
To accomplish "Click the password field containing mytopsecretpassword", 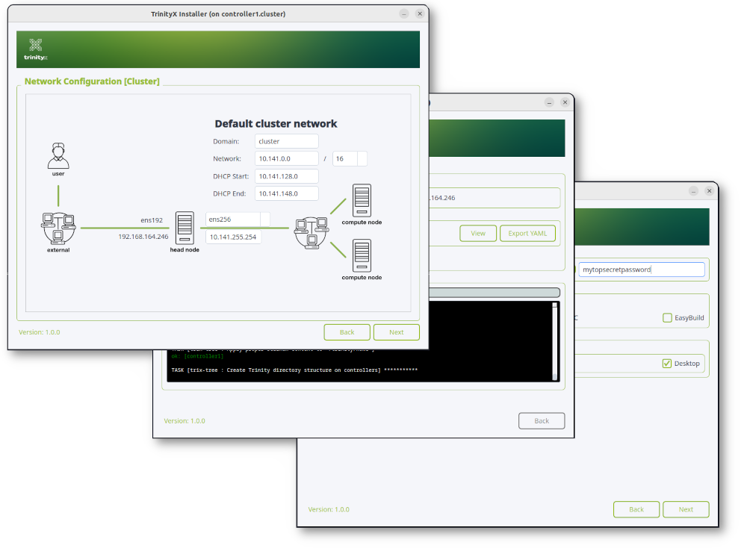I will click(x=641, y=270).
